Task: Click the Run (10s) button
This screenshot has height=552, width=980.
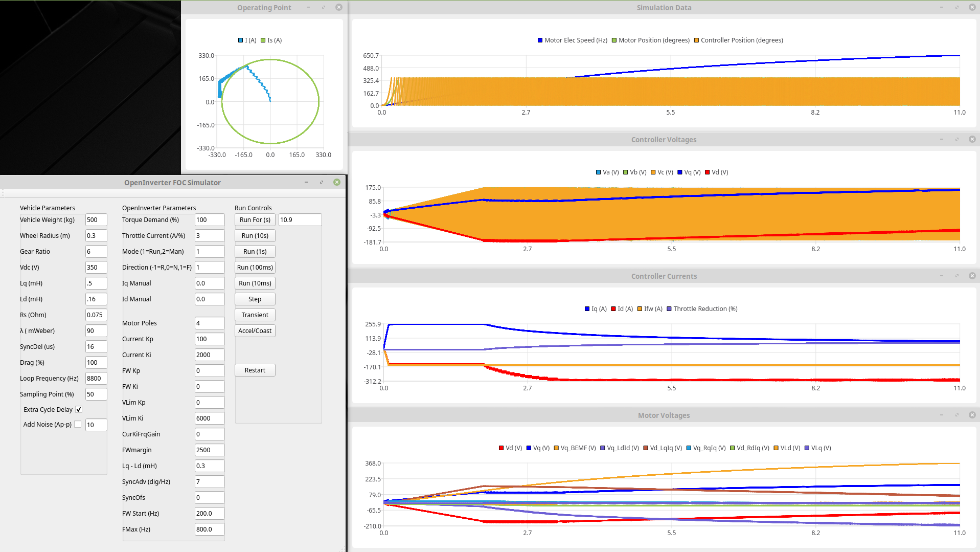Action: click(x=255, y=235)
